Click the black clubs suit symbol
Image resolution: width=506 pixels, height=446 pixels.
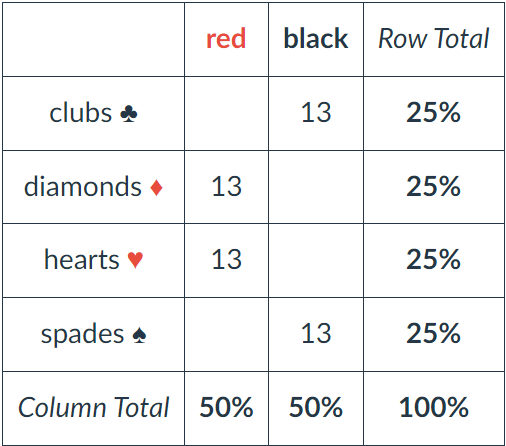pyautogui.click(x=129, y=114)
